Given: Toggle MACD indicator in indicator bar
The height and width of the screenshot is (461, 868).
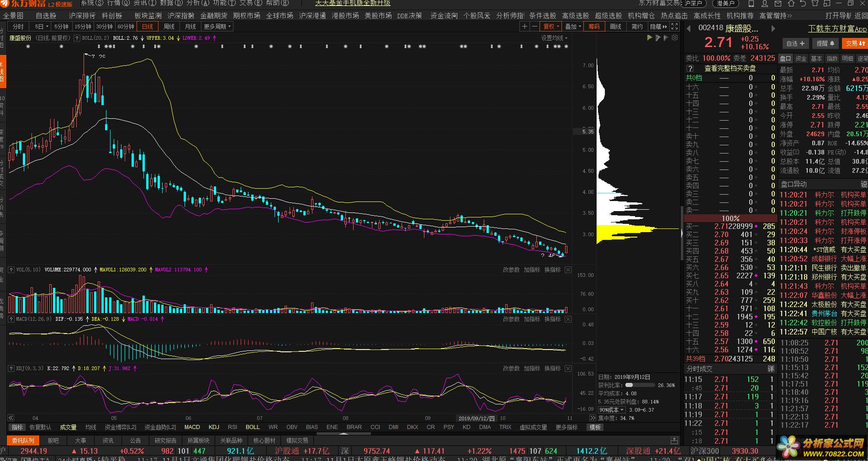Looking at the screenshot, I should (192, 427).
